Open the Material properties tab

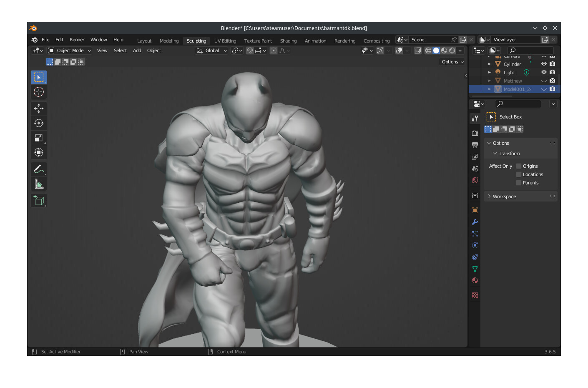pos(475,280)
